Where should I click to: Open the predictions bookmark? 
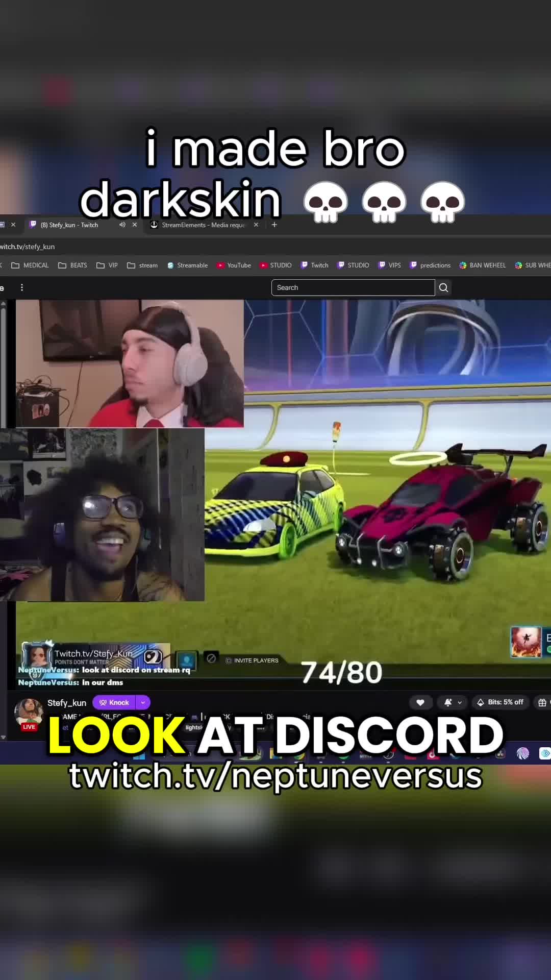pos(430,265)
